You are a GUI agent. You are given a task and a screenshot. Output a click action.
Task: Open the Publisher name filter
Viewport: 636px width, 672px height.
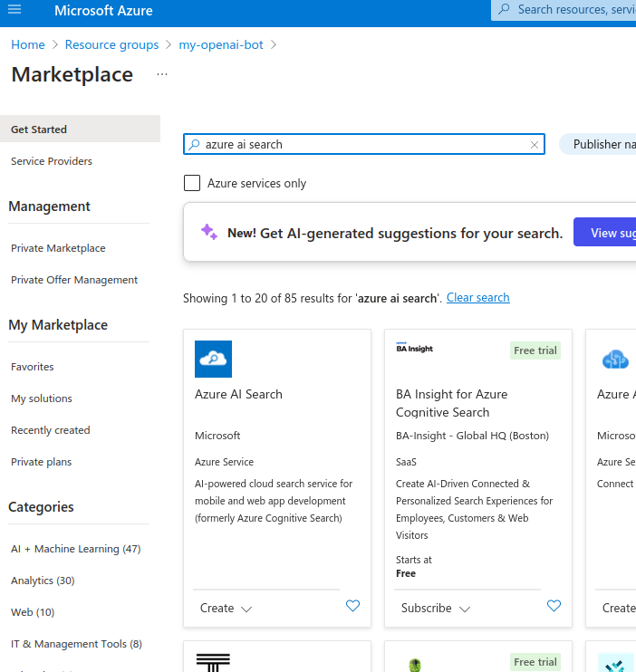(599, 144)
